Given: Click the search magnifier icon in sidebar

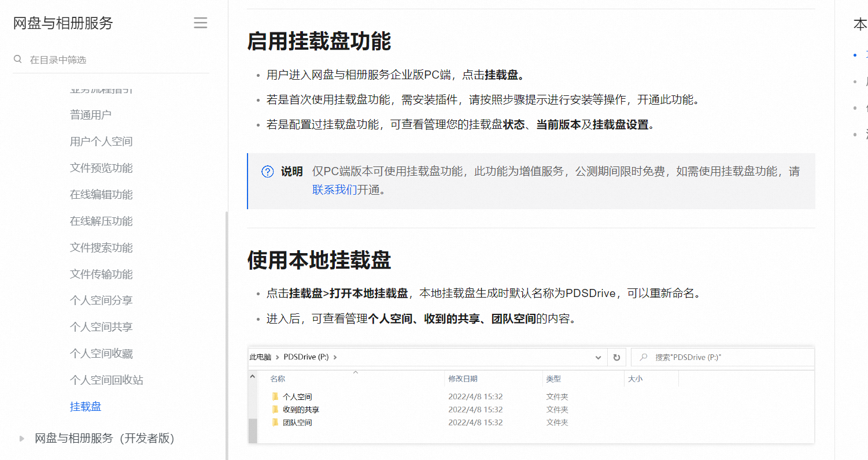Looking at the screenshot, I should [x=18, y=59].
